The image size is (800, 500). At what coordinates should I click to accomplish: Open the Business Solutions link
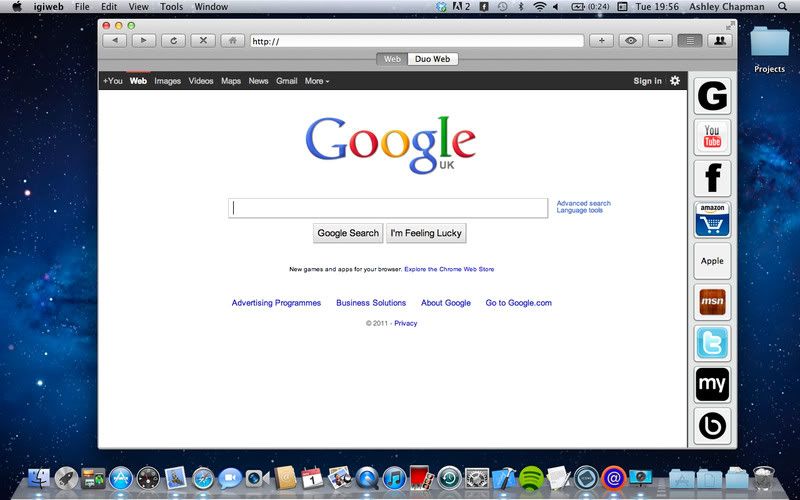[371, 303]
